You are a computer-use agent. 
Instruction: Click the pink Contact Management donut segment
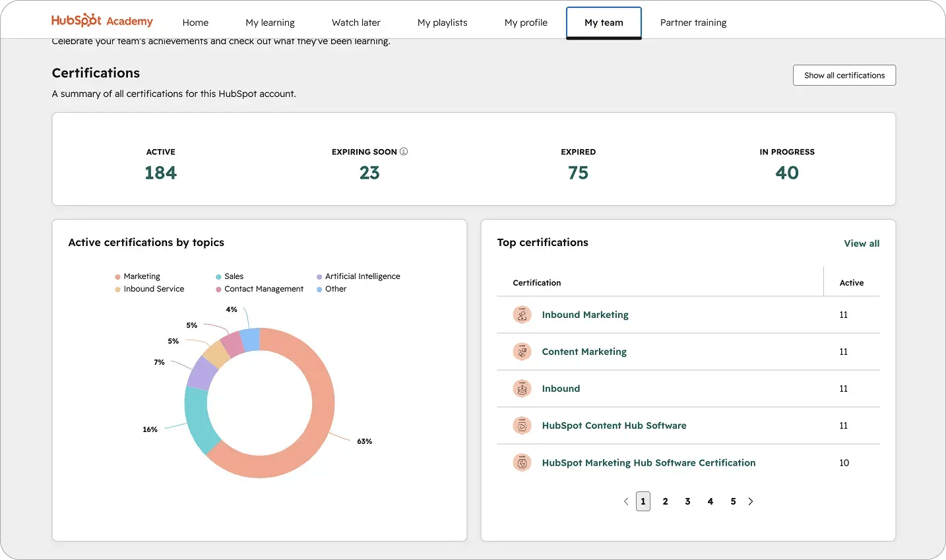point(232,344)
